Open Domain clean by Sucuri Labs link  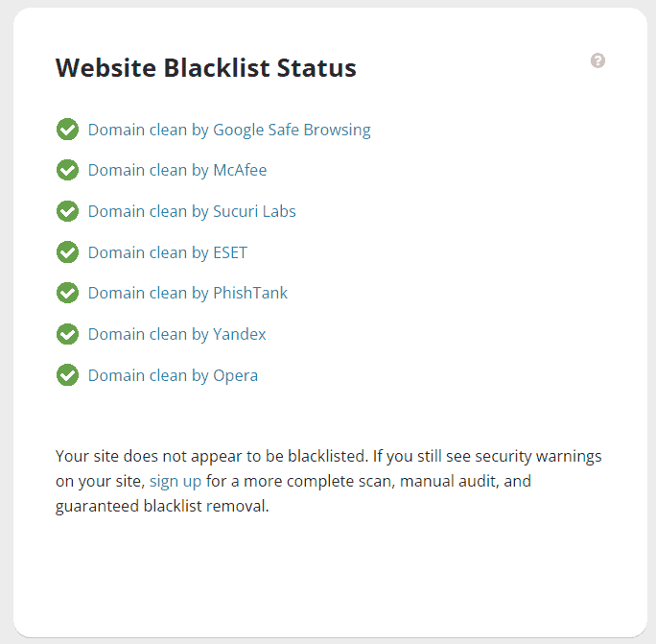tap(192, 211)
